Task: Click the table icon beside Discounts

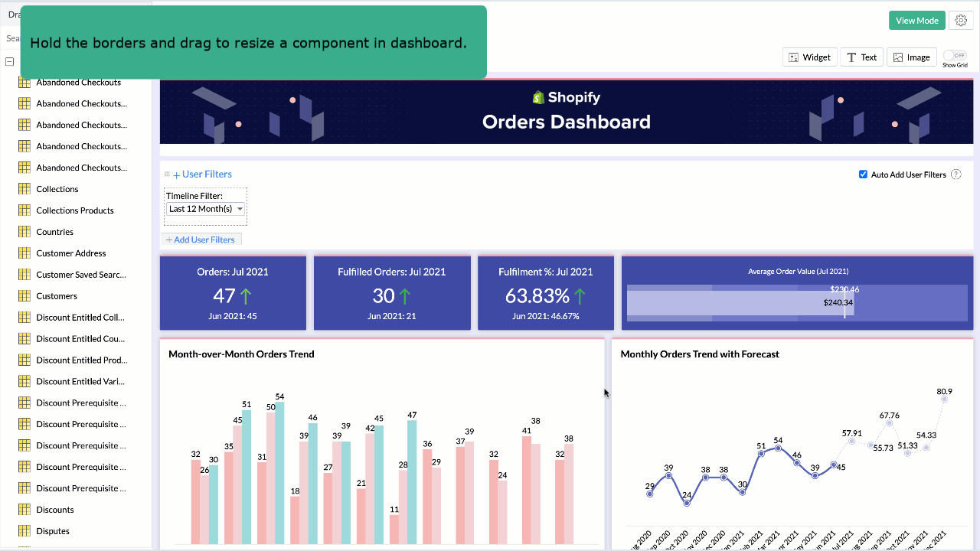Action: coord(24,509)
